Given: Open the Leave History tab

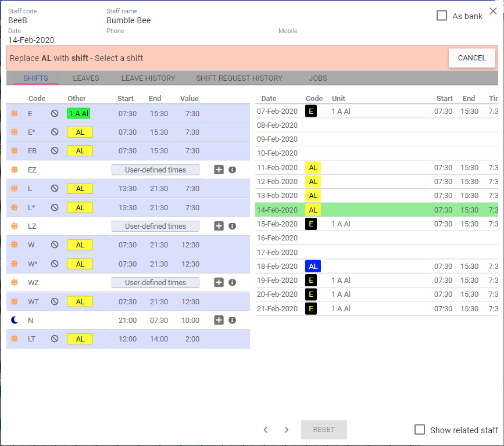Looking at the screenshot, I should click(148, 78).
